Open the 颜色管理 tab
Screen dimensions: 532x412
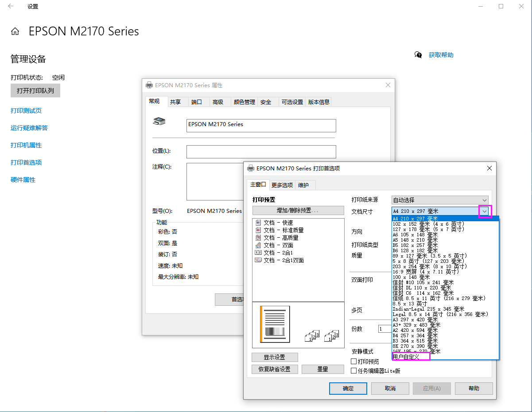(244, 102)
